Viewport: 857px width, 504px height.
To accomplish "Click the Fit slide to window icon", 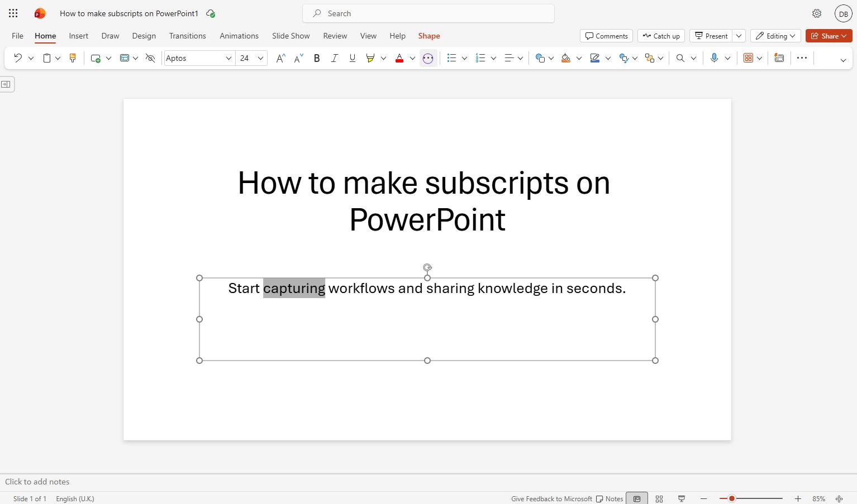I will click(839, 498).
